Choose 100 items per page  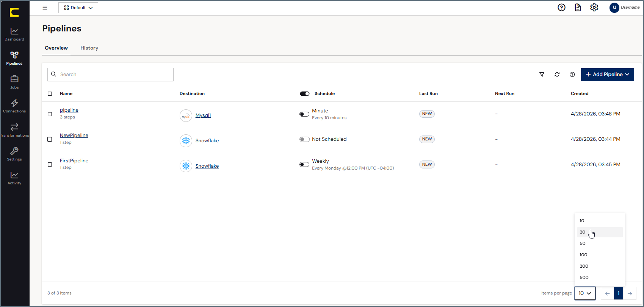[x=600, y=255]
